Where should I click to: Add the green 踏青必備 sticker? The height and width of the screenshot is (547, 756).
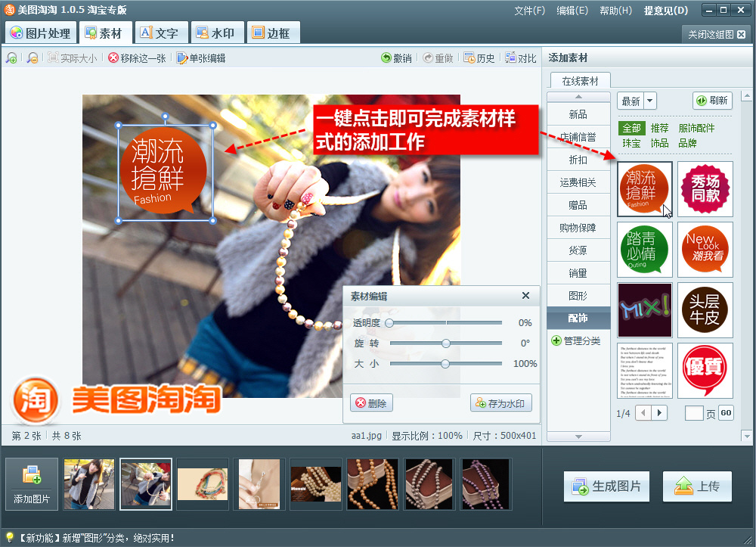point(645,250)
